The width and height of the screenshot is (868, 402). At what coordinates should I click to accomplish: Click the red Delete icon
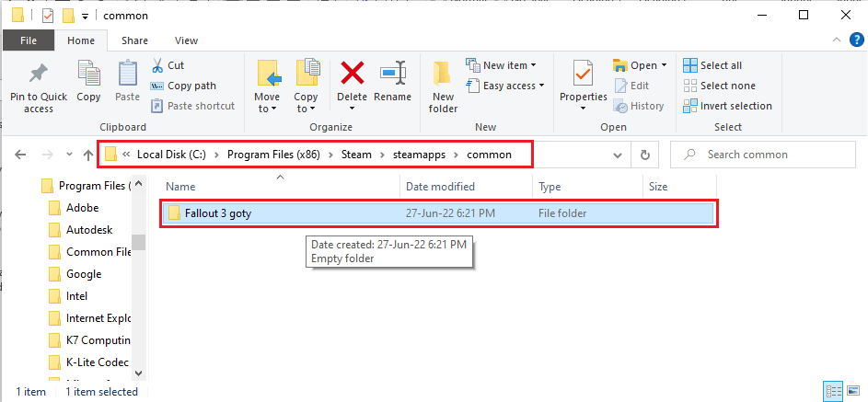tap(352, 73)
